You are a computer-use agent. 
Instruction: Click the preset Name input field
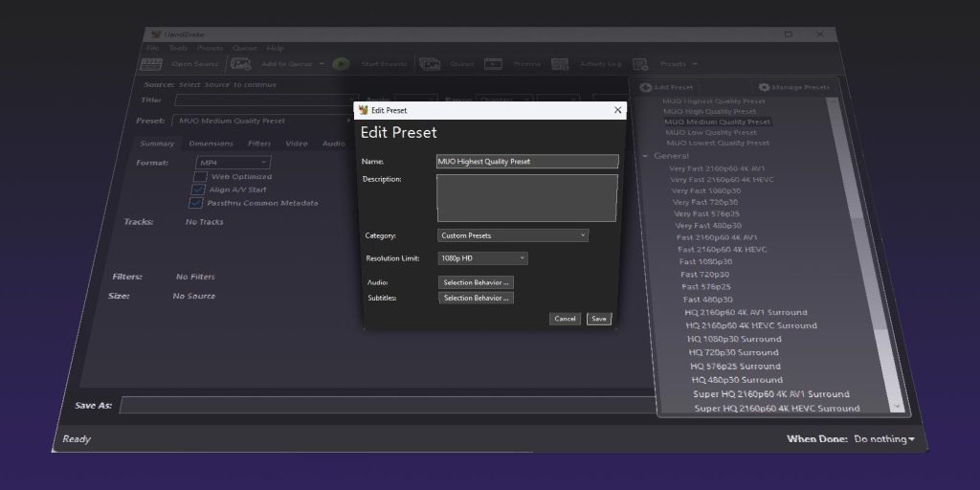(527, 161)
